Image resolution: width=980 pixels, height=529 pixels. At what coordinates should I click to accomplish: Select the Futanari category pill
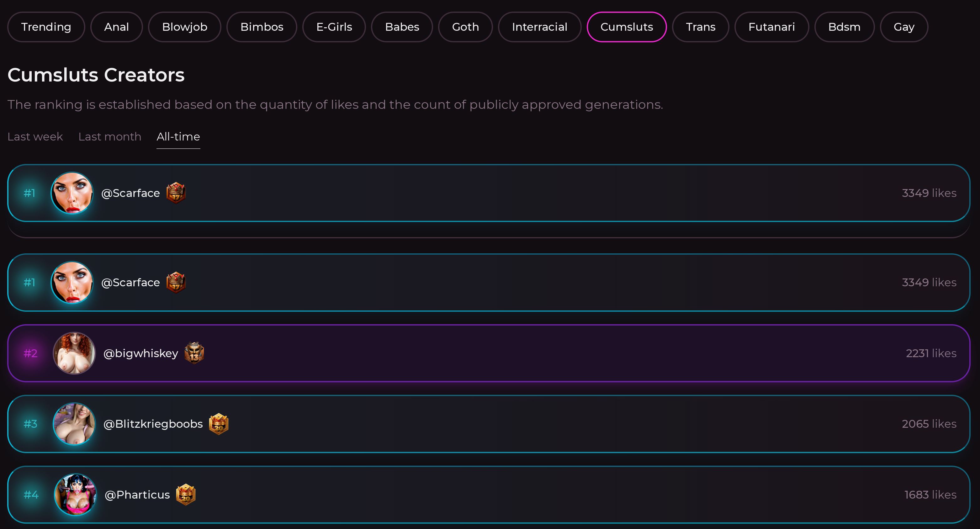pyautogui.click(x=771, y=27)
